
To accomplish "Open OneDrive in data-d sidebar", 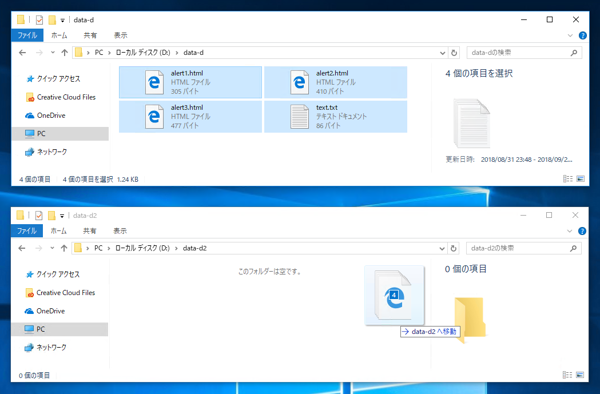I will [x=45, y=115].
